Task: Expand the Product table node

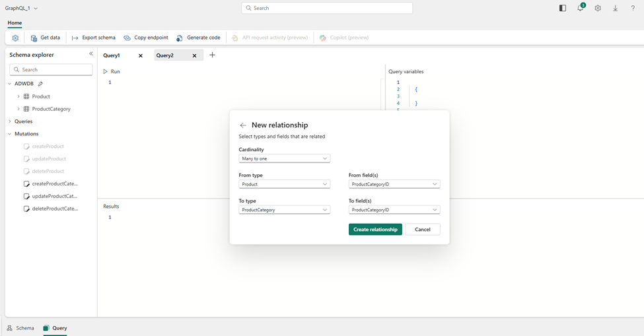Action: [x=18, y=96]
